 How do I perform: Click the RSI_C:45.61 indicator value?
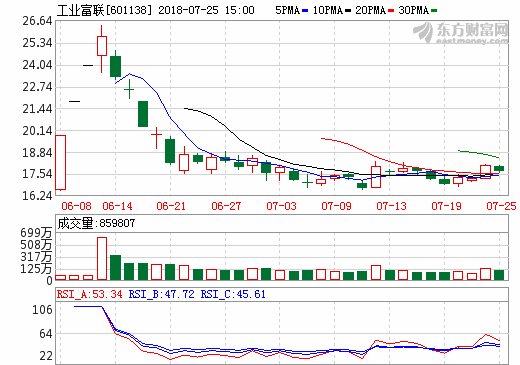(x=233, y=294)
